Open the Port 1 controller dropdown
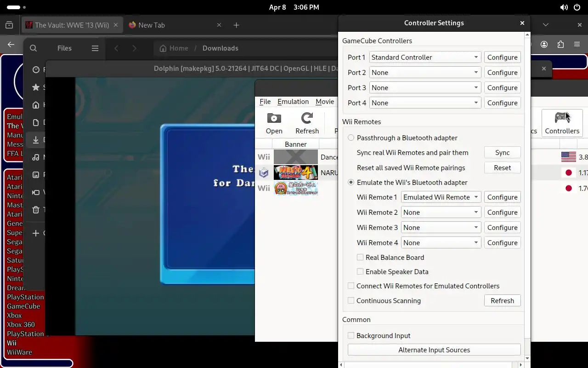588x368 pixels. pos(425,57)
